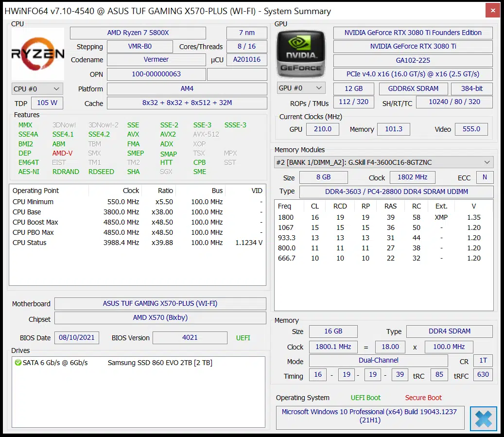The width and height of the screenshot is (504, 437).
Task: Click the 105 W TDP value
Action: pos(47,103)
